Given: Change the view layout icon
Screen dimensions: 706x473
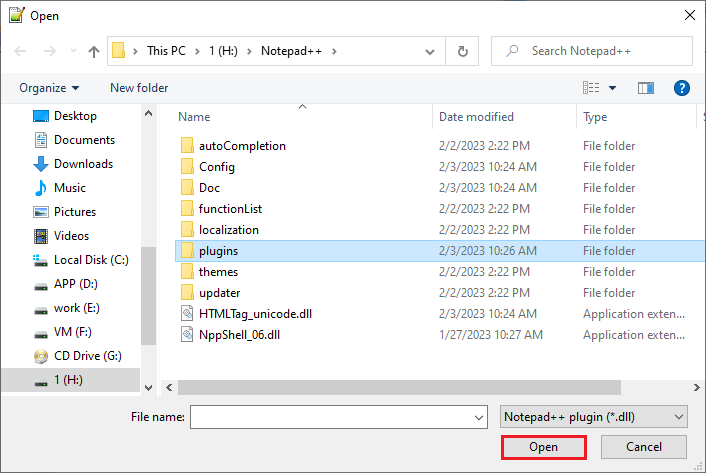Looking at the screenshot, I should coord(591,87).
